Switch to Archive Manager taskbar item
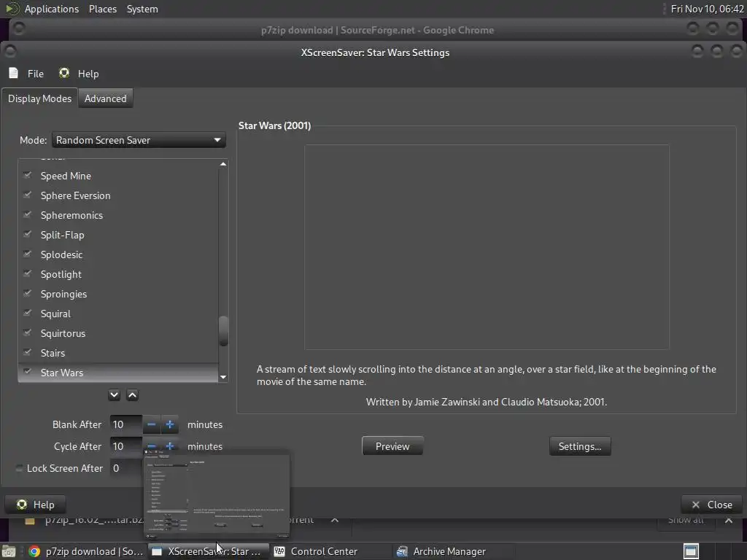This screenshot has width=747, height=560. pyautogui.click(x=453, y=551)
